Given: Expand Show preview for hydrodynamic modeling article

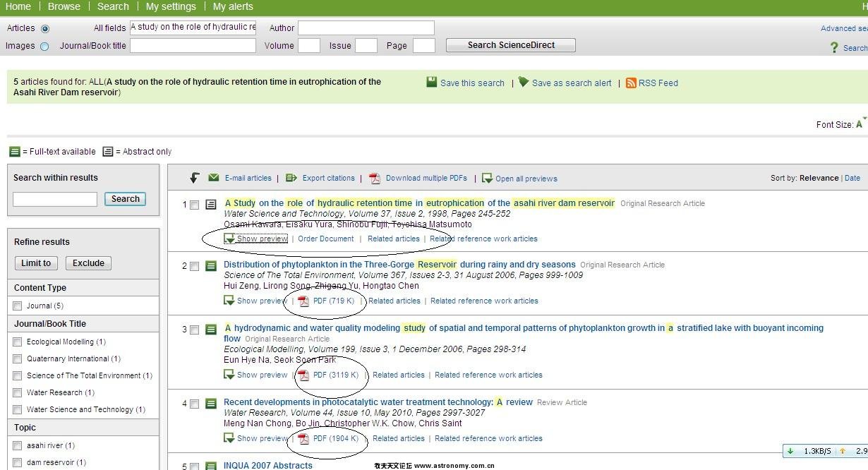Looking at the screenshot, I should (x=255, y=375).
